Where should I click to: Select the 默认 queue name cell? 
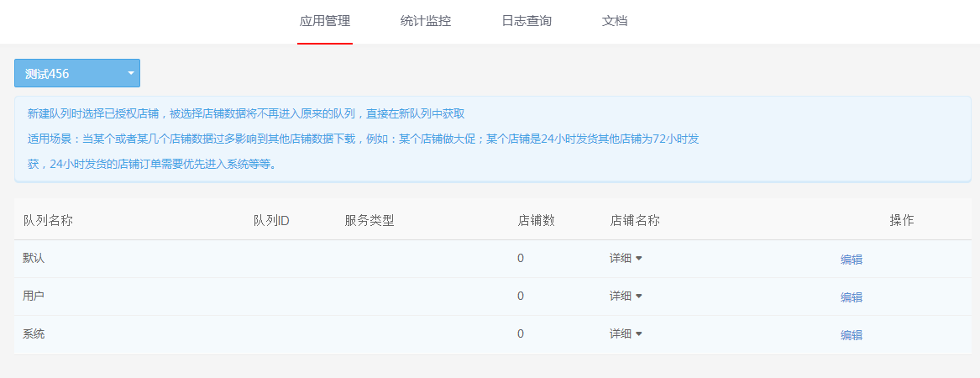click(x=34, y=259)
